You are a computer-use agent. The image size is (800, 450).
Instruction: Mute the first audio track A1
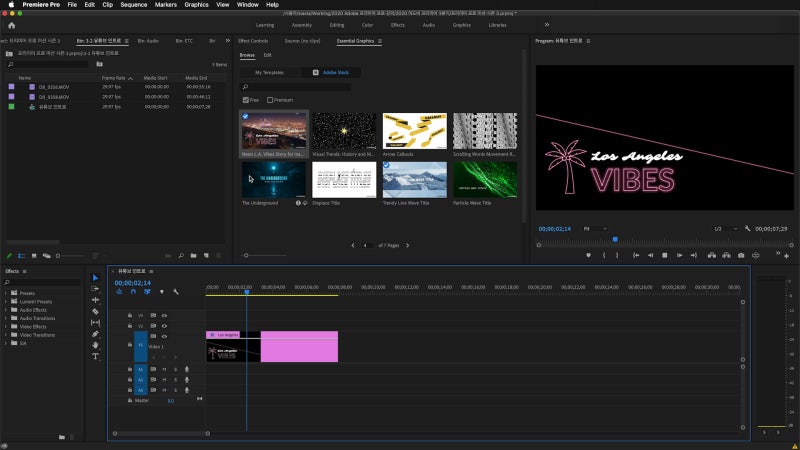[164, 369]
